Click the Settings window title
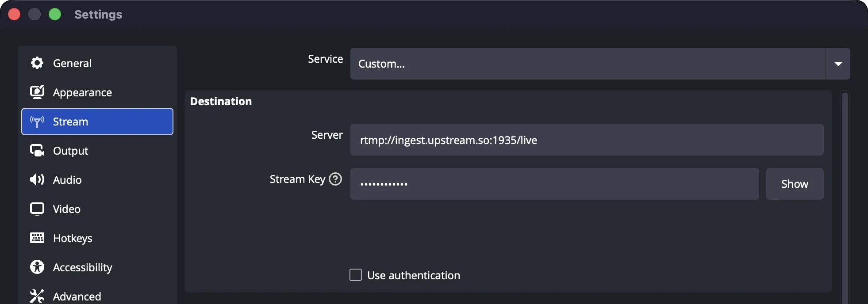 98,15
